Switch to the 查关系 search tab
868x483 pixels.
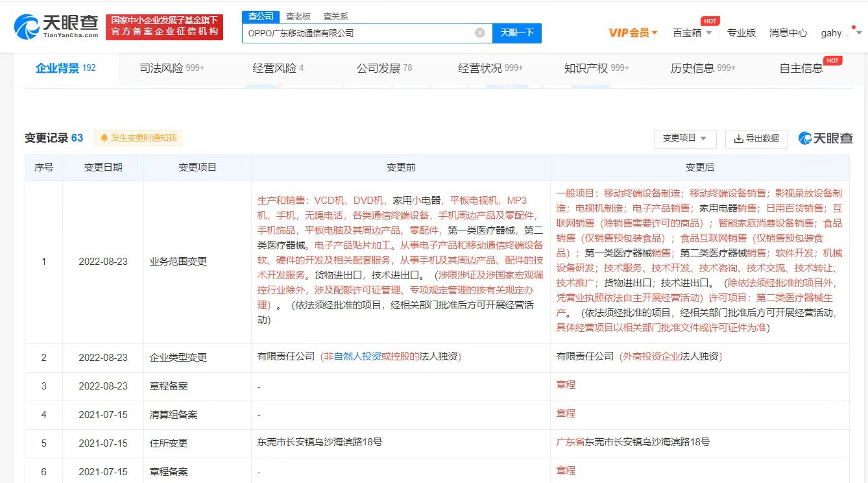(335, 16)
